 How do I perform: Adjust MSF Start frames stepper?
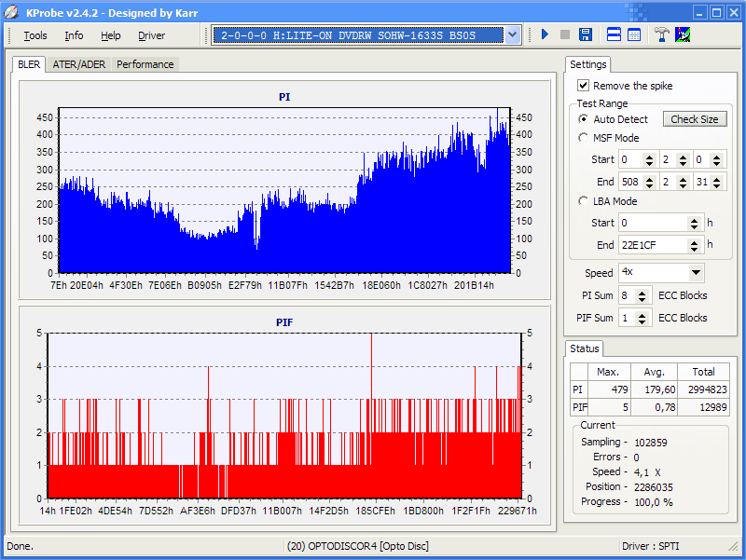(716, 159)
